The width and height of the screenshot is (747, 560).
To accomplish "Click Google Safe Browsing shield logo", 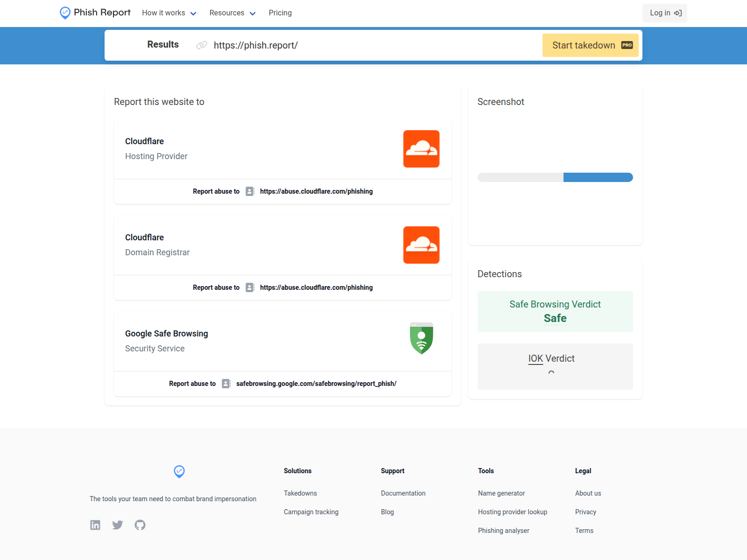I will 422,338.
